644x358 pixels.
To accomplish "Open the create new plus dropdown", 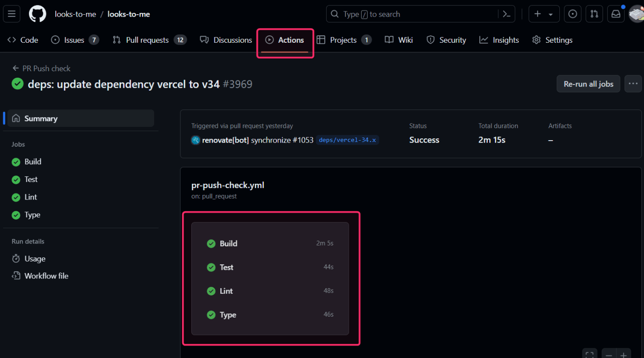I will point(544,14).
